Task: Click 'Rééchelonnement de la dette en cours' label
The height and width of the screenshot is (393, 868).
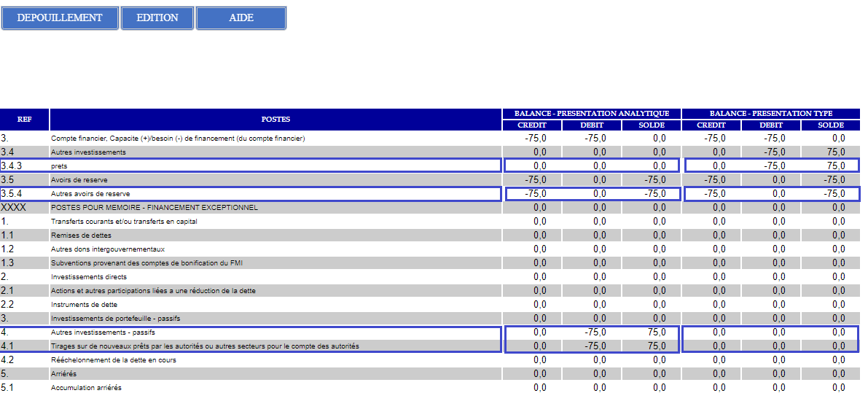Action: [113, 360]
